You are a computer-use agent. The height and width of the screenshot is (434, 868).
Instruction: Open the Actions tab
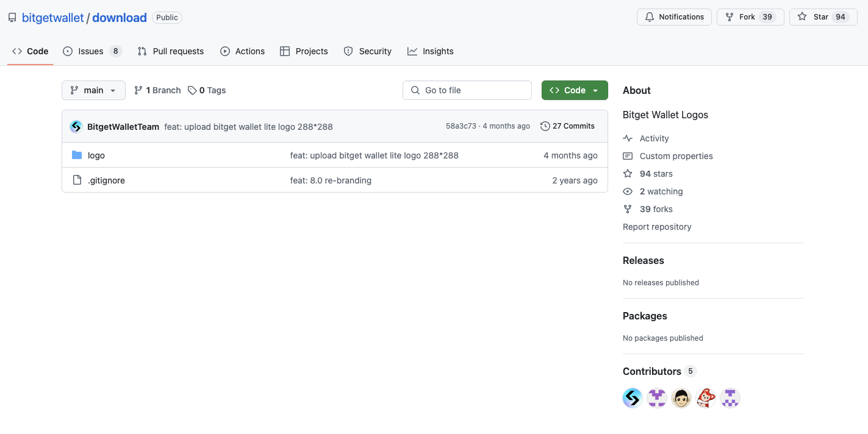coord(243,51)
